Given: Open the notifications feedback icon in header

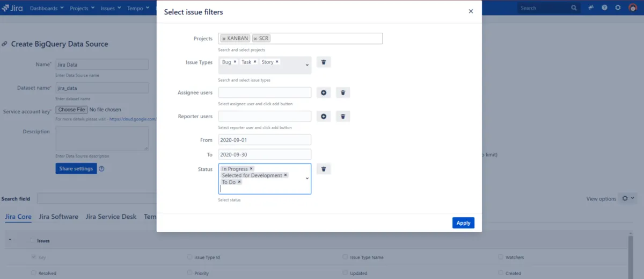Looking at the screenshot, I should 591,8.
